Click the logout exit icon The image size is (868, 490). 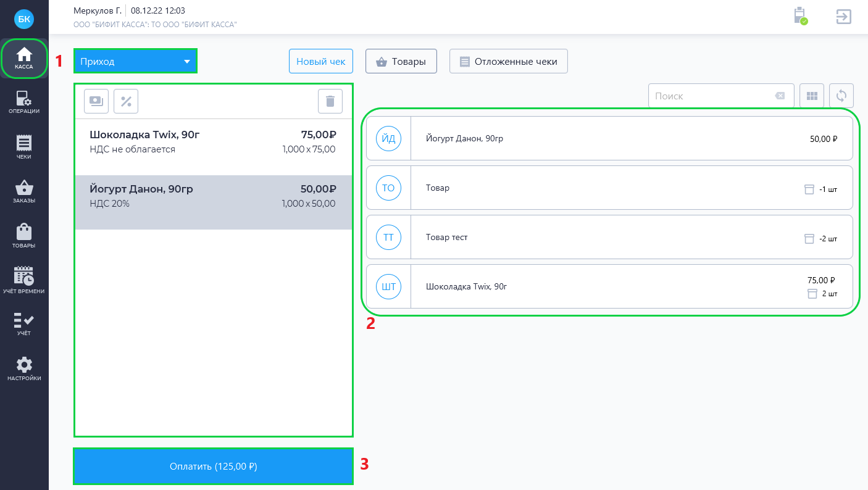[x=844, y=17]
